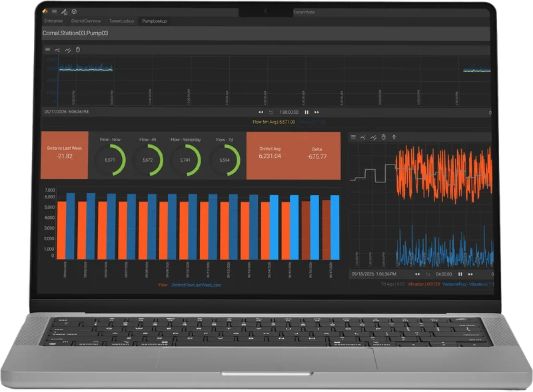Click the orange Vibration legend entry
The height and width of the screenshot is (392, 533).
point(424,284)
